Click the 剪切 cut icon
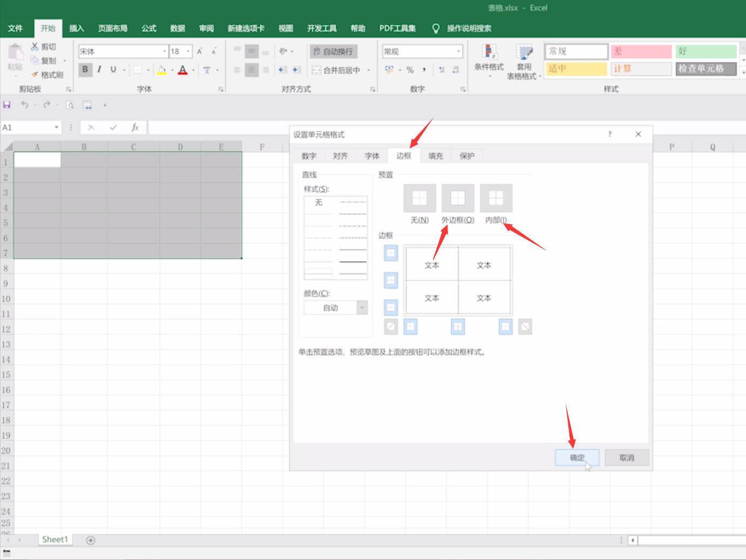Viewport: 746px width, 560px height. [x=35, y=46]
